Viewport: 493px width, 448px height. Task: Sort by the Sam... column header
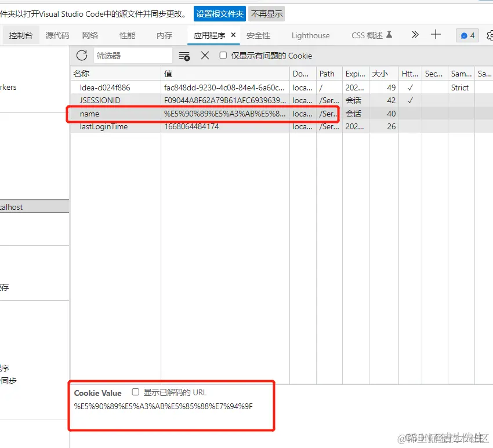[461, 74]
